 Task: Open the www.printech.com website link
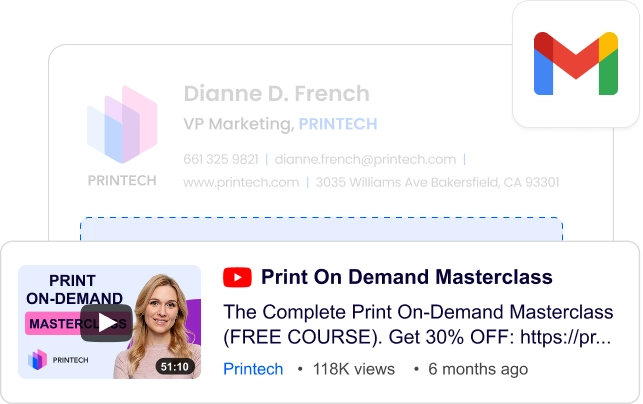241,182
